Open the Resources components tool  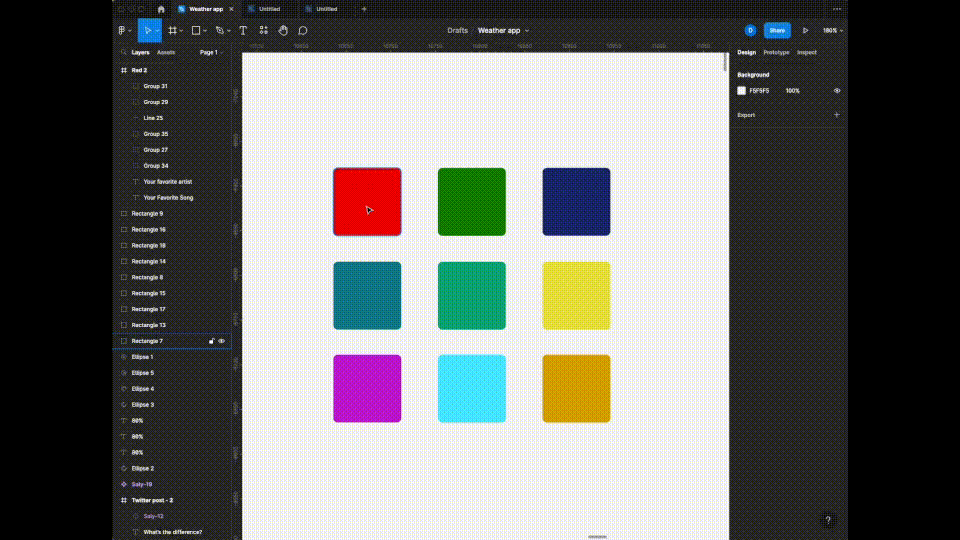pyautogui.click(x=264, y=31)
